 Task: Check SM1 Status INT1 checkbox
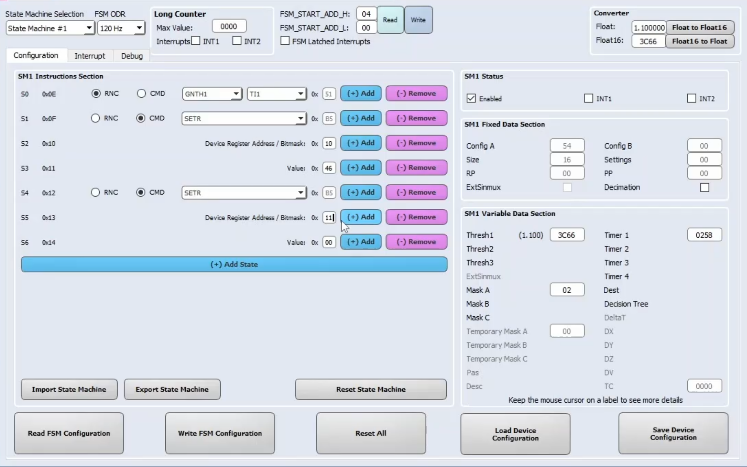coord(588,98)
